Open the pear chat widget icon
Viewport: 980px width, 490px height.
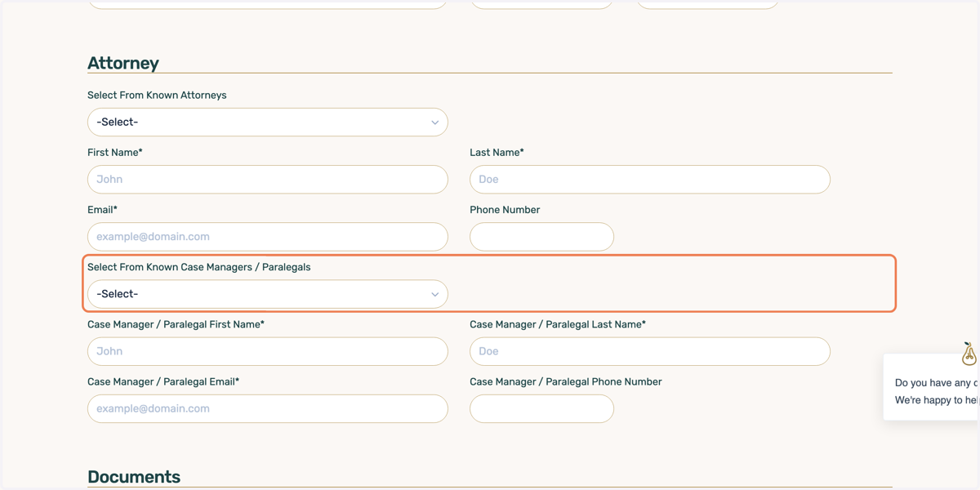click(969, 354)
